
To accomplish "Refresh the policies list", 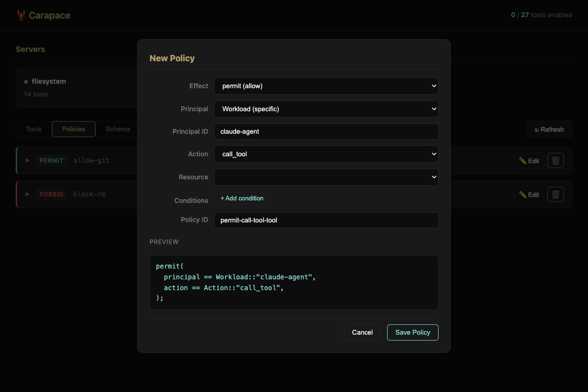I will [549, 129].
